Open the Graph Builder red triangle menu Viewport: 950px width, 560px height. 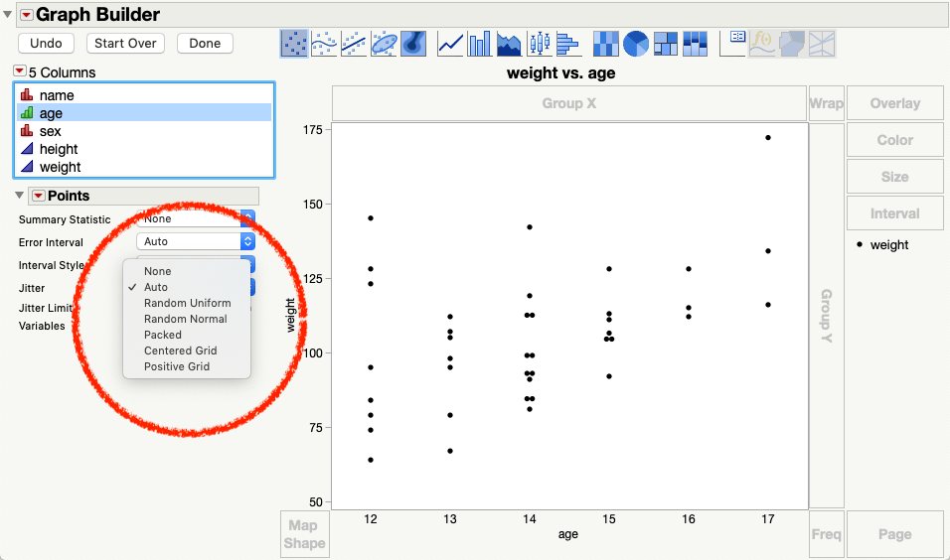point(26,15)
